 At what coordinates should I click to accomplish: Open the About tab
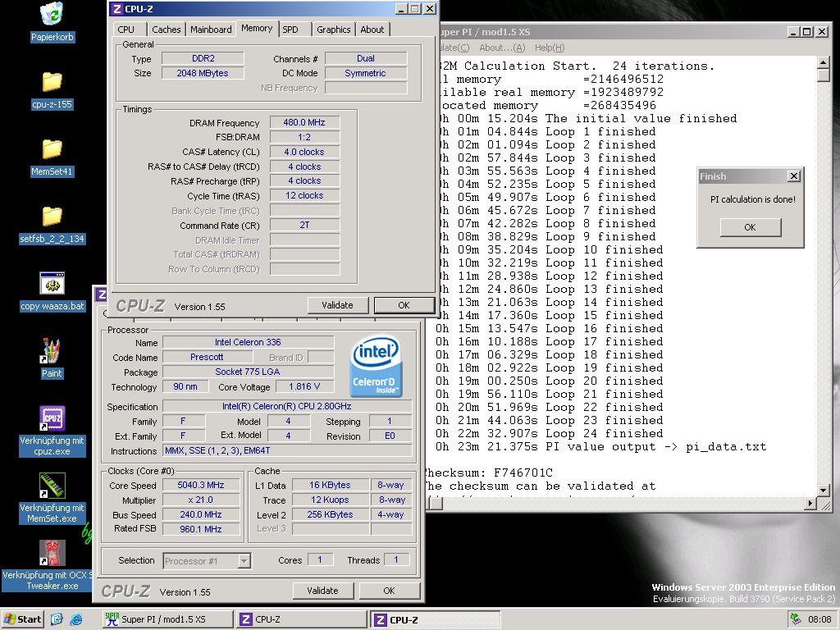coord(372,30)
